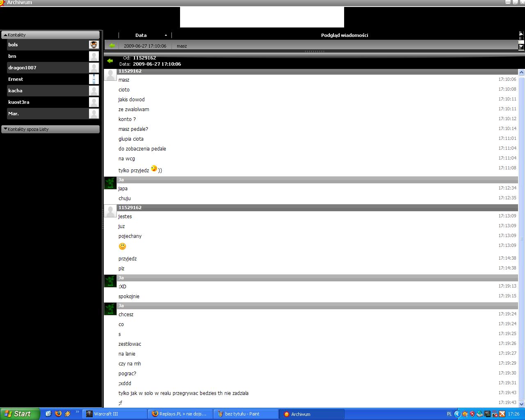
Task: Open Firefox from the quick launch bar
Action: 58,414
